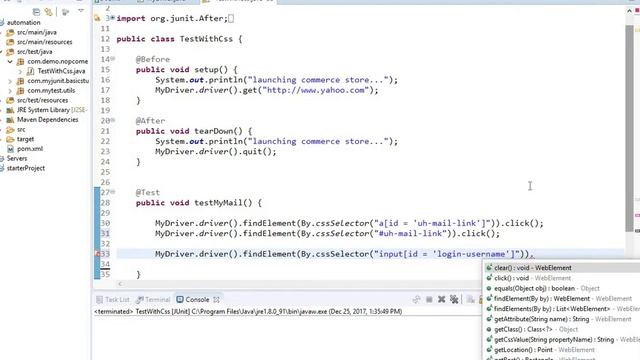The width and height of the screenshot is (640, 360).
Task: Click the Maven icon beside pom.xml
Action: 11,149
